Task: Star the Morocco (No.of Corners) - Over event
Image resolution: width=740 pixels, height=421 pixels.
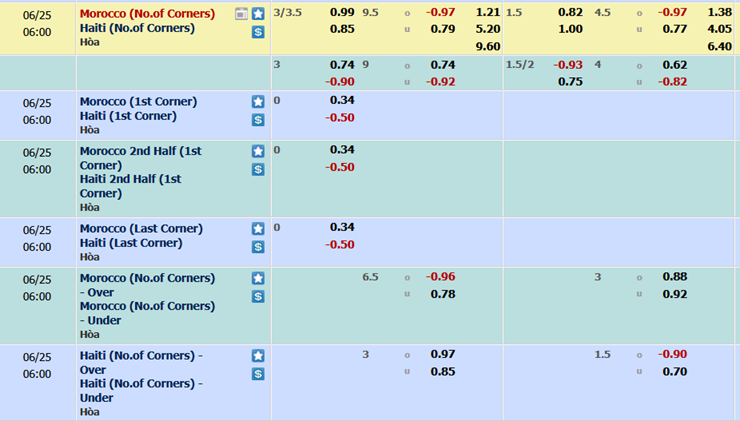Action: click(258, 278)
